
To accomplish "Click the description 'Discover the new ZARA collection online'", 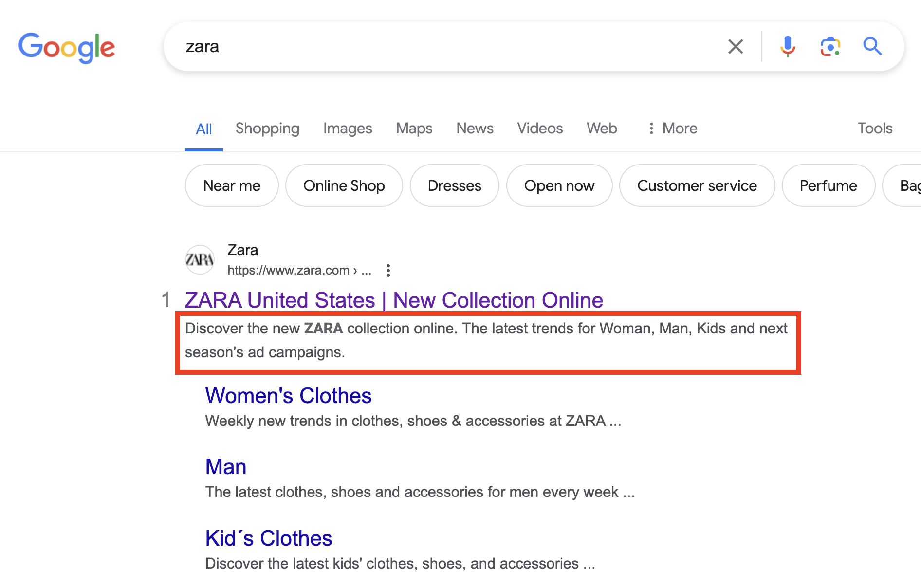I will (486, 340).
